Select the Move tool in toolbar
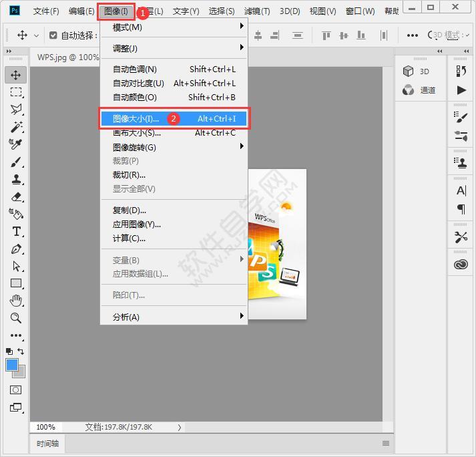476x457 pixels. pos(16,75)
